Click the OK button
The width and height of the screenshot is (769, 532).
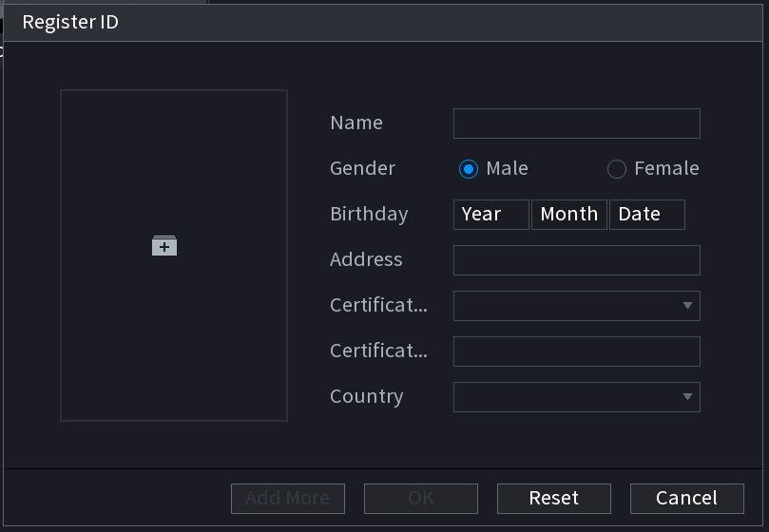pos(421,499)
